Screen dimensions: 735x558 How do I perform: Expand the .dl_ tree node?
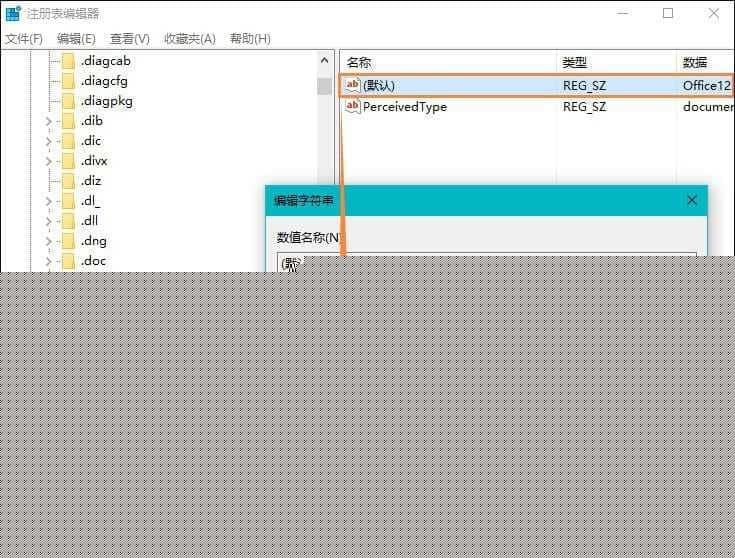click(x=49, y=201)
